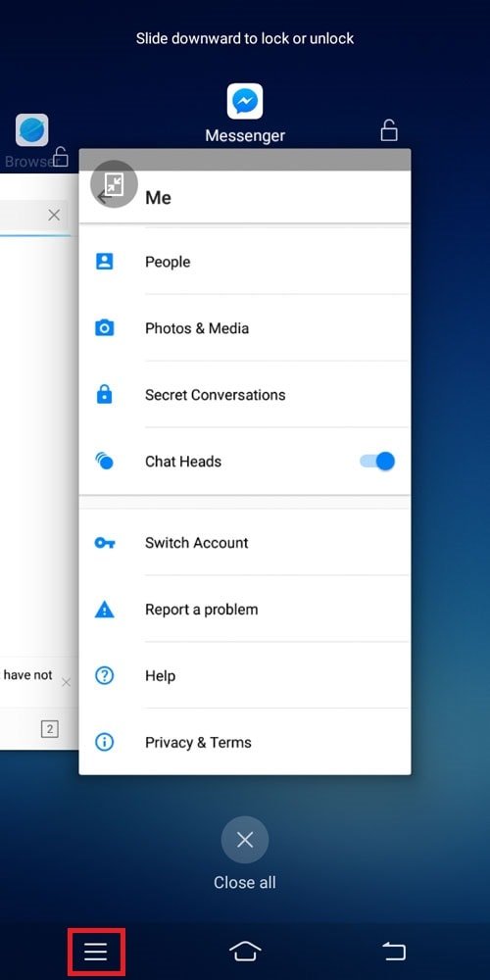Click the Switch Account key icon
Viewport: 490px width, 980px height.
(105, 543)
